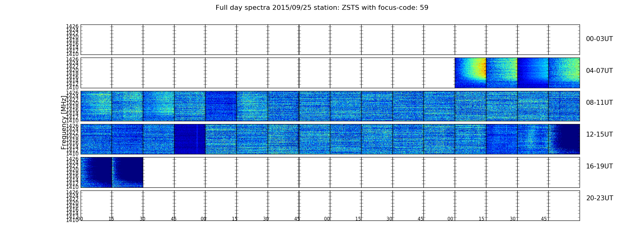Viewport: 644px width, 245px height.
Task: Click the 'Frequency [MHz]' axis label
Action: point(63,123)
